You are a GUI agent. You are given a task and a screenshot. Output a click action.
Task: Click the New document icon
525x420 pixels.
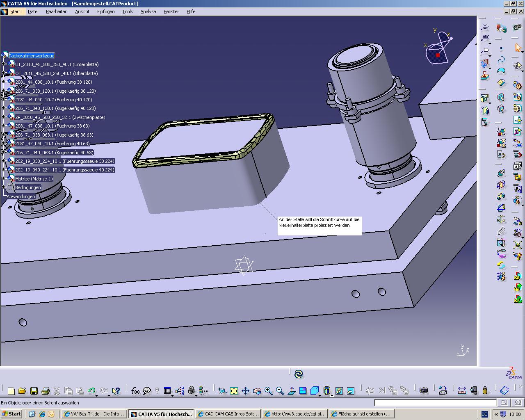[x=11, y=391]
